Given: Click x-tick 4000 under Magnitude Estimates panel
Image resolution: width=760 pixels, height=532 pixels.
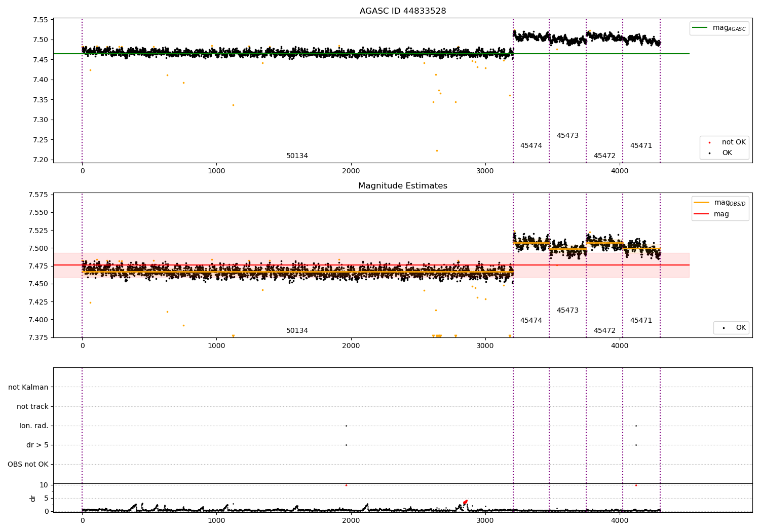Looking at the screenshot, I should pyautogui.click(x=620, y=346).
